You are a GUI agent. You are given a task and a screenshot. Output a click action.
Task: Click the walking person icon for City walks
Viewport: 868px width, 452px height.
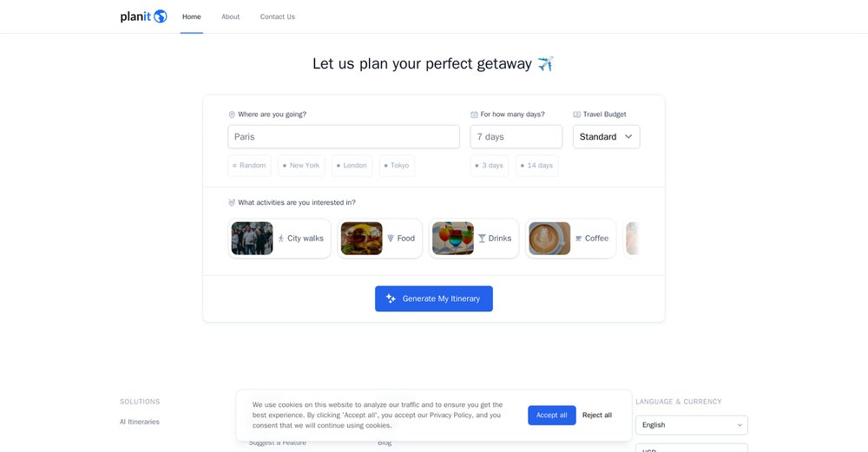(280, 239)
